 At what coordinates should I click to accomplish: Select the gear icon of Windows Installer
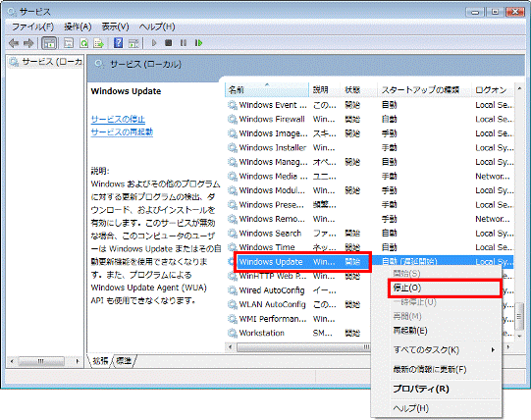click(233, 147)
